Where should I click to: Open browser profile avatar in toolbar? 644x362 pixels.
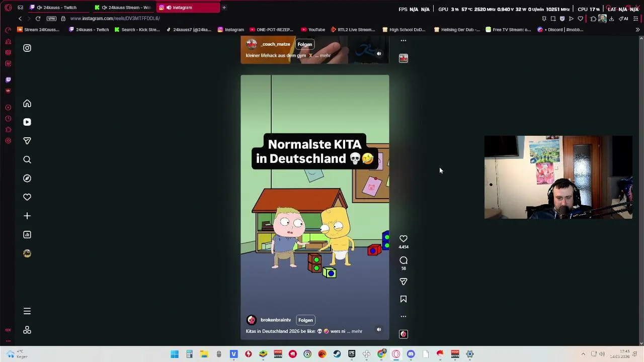coord(602,19)
